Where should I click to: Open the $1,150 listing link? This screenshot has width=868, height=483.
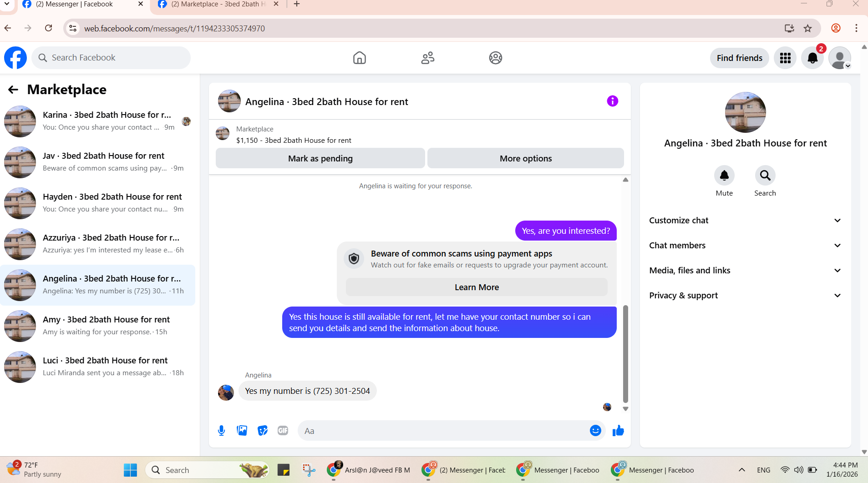click(294, 141)
